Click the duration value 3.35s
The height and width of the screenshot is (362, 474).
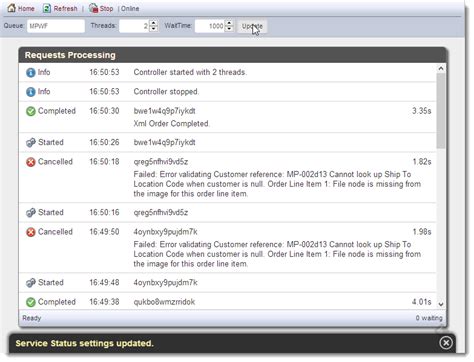[x=422, y=111]
